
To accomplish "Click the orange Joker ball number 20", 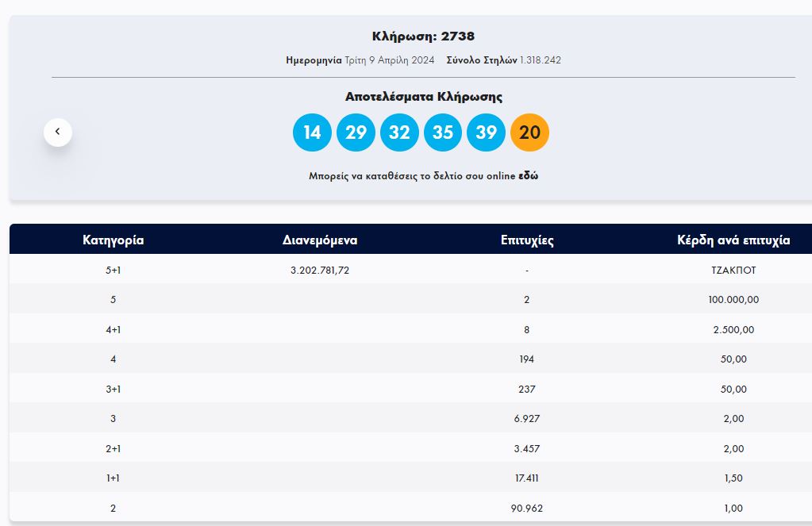I will [x=529, y=132].
